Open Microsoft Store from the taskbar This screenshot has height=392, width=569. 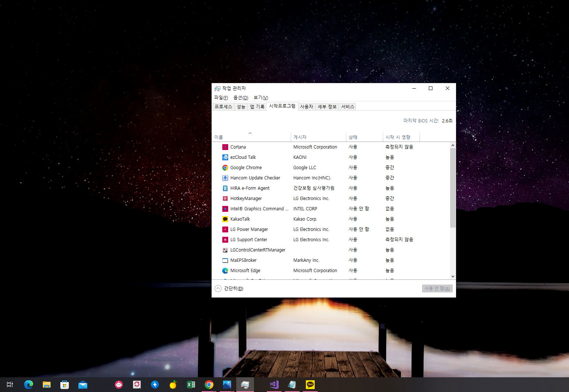tap(65, 385)
